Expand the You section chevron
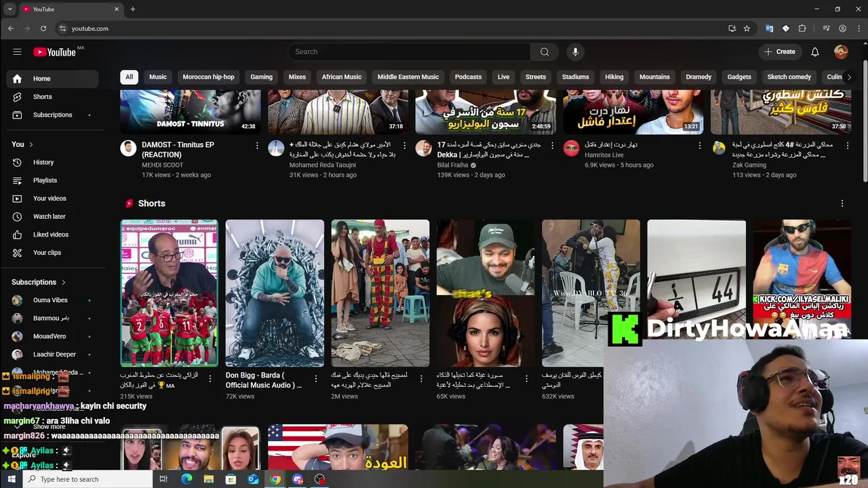The width and height of the screenshot is (868, 488). point(31,144)
